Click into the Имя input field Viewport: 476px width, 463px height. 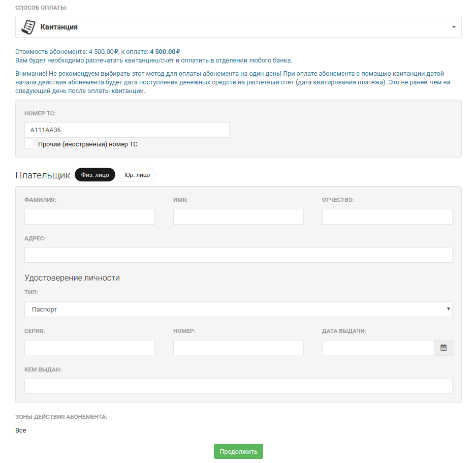(x=238, y=217)
